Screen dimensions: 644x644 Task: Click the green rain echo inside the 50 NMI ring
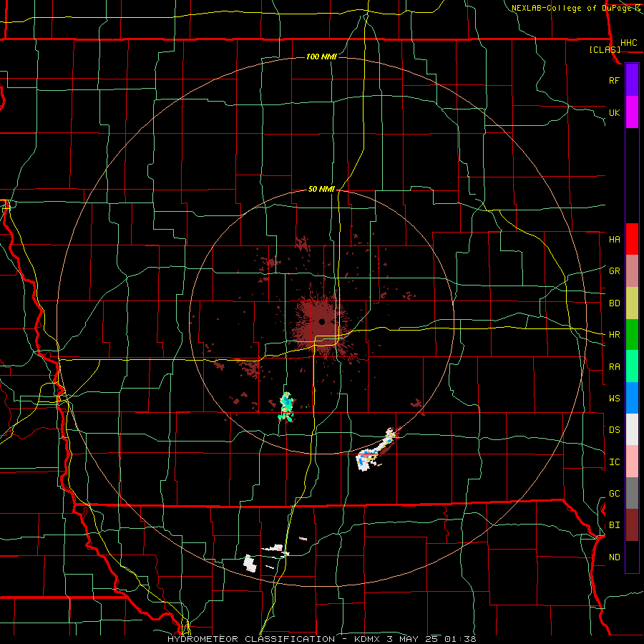click(x=286, y=407)
